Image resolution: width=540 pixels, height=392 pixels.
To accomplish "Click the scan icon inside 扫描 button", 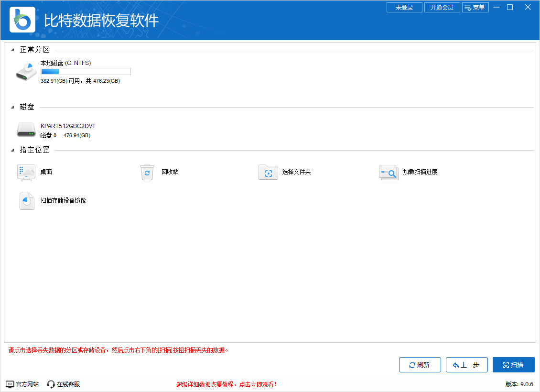I will (507, 365).
